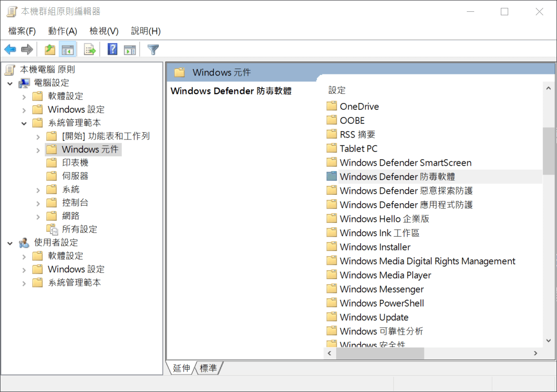The height and width of the screenshot is (392, 557).
Task: Click the horizontal scrollbar right arrow
Action: click(535, 353)
